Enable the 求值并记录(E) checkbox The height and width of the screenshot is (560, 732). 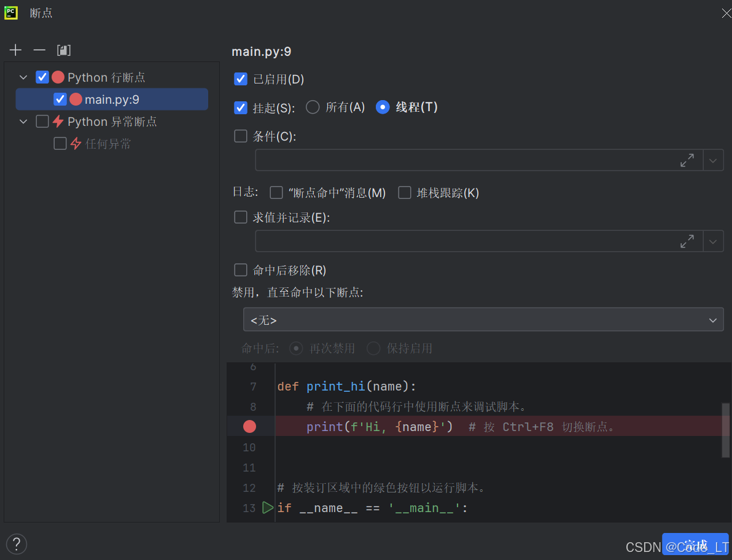241,217
